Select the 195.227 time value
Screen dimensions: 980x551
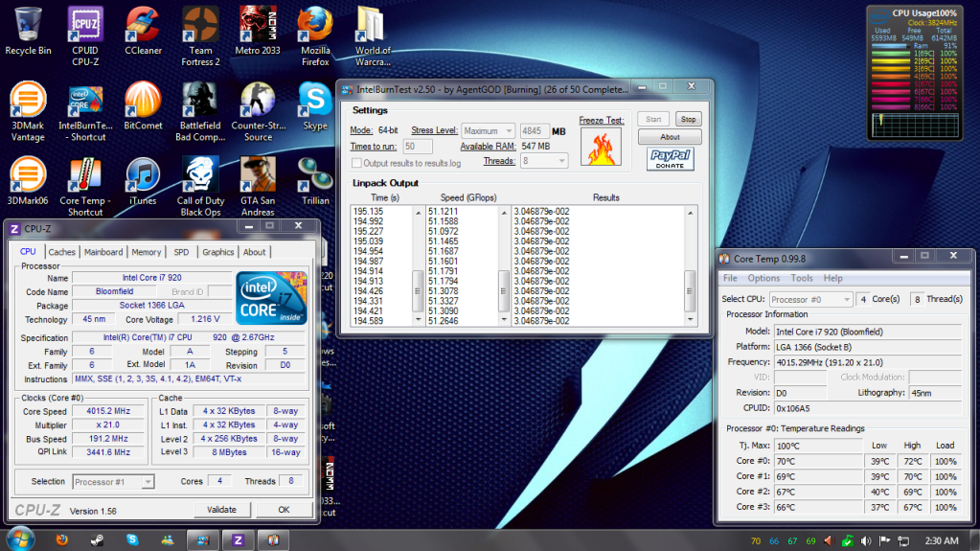click(x=368, y=231)
